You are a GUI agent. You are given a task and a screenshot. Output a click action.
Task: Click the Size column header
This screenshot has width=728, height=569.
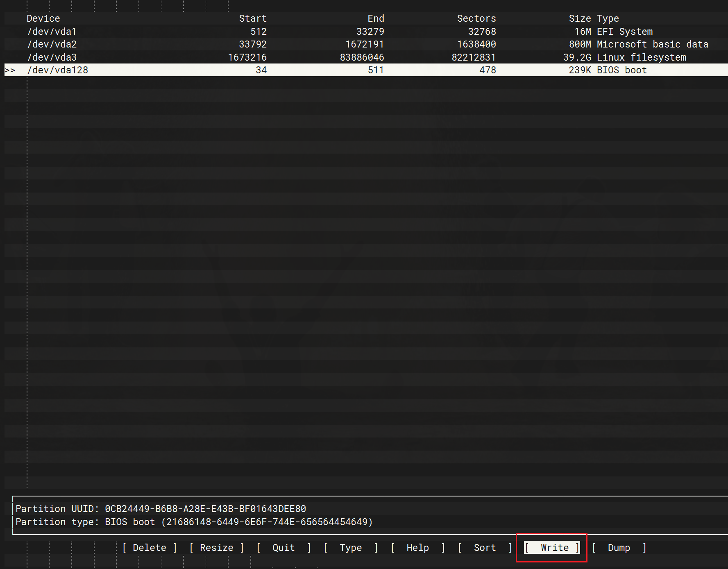[x=580, y=18]
